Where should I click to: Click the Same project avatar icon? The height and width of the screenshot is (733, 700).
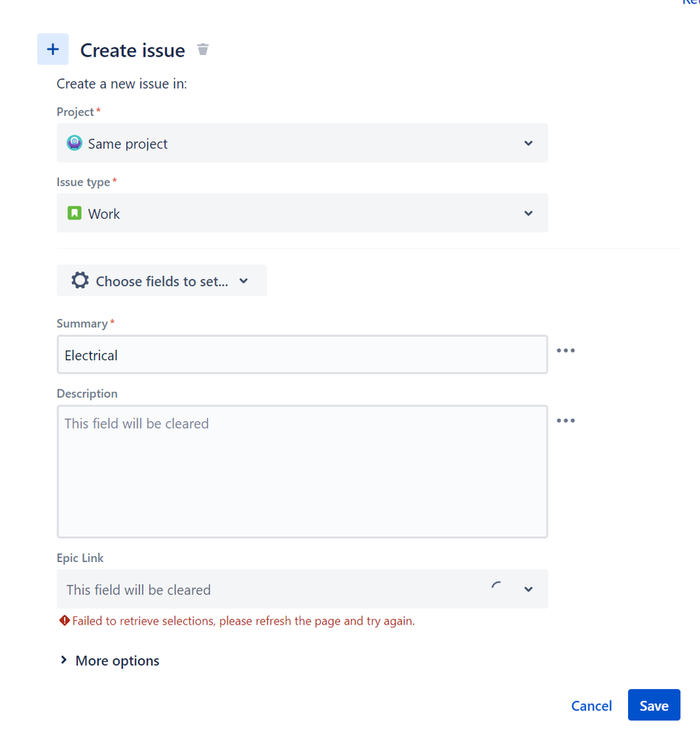tap(74, 143)
